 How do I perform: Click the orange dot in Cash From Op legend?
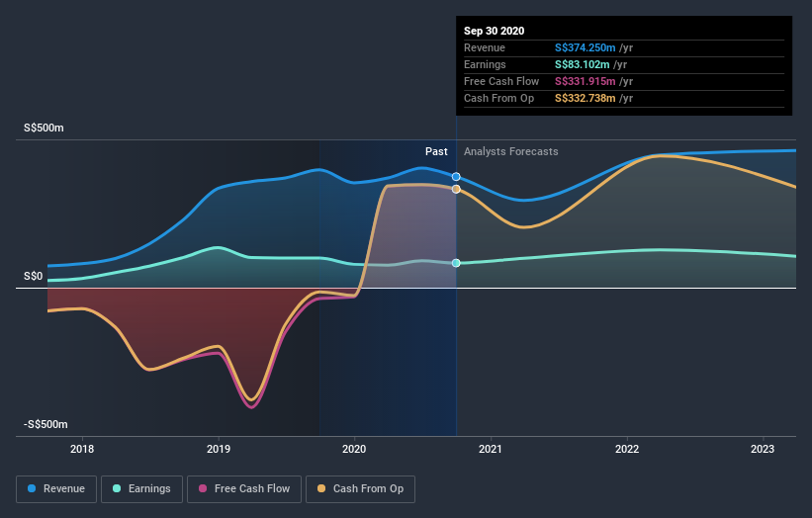[321, 488]
